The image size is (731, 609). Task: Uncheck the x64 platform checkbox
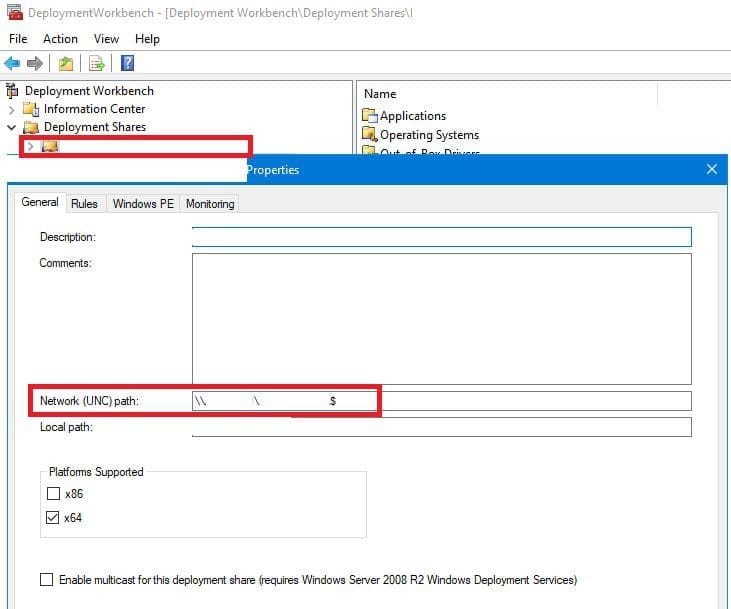tap(53, 518)
